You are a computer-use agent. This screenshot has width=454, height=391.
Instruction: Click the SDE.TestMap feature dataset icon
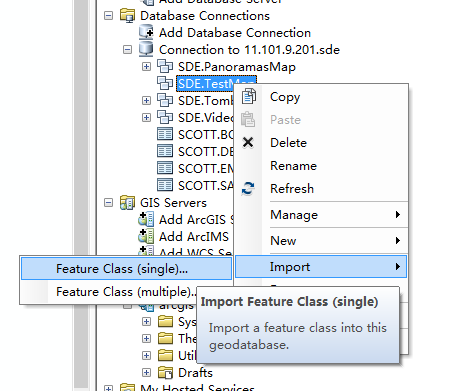click(x=165, y=83)
